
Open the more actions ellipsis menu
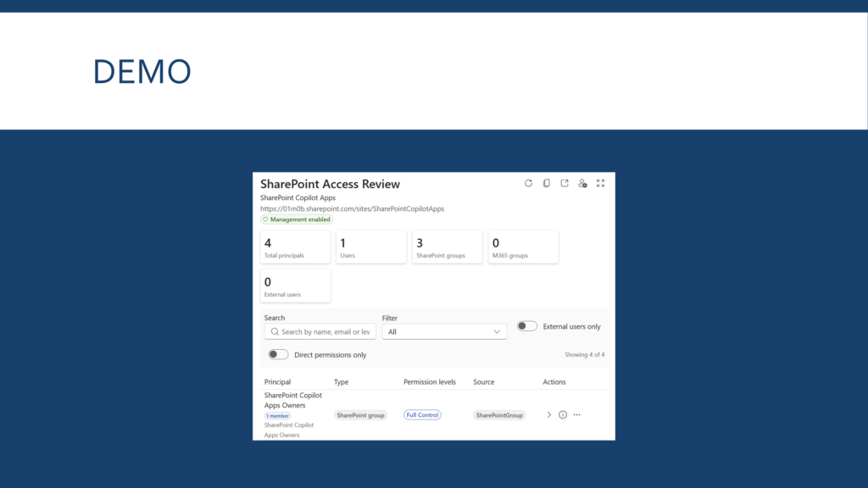[x=576, y=415]
